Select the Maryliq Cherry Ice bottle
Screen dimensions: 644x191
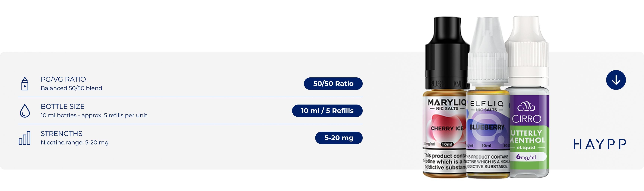445,98
